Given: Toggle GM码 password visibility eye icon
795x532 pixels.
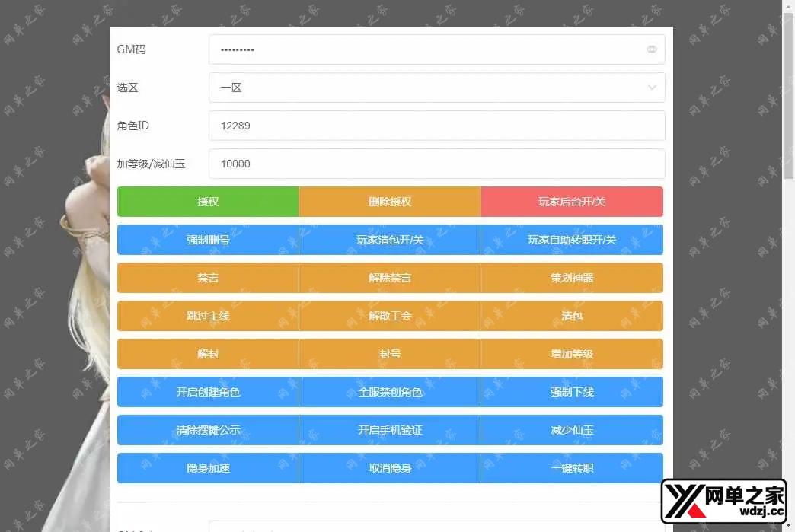Looking at the screenshot, I should 652,49.
